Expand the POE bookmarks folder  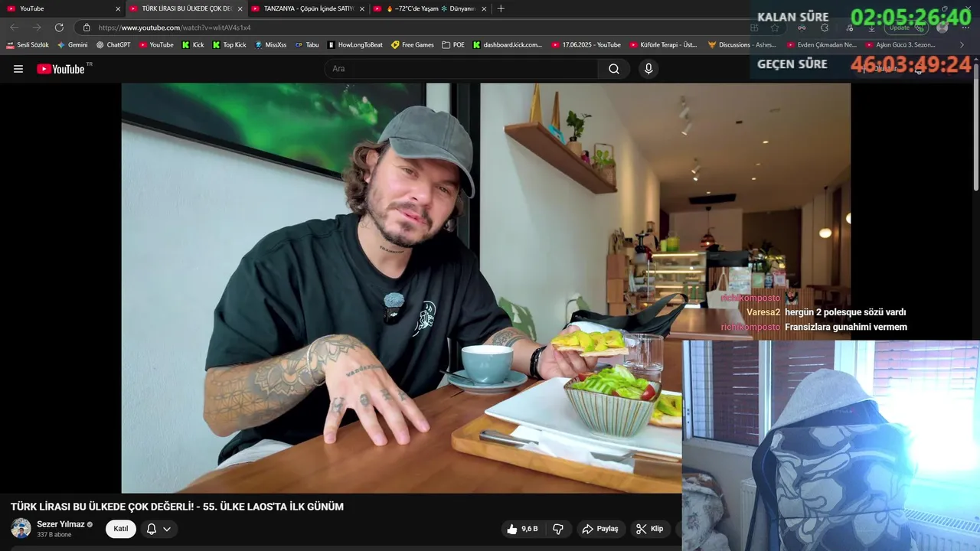click(x=453, y=45)
